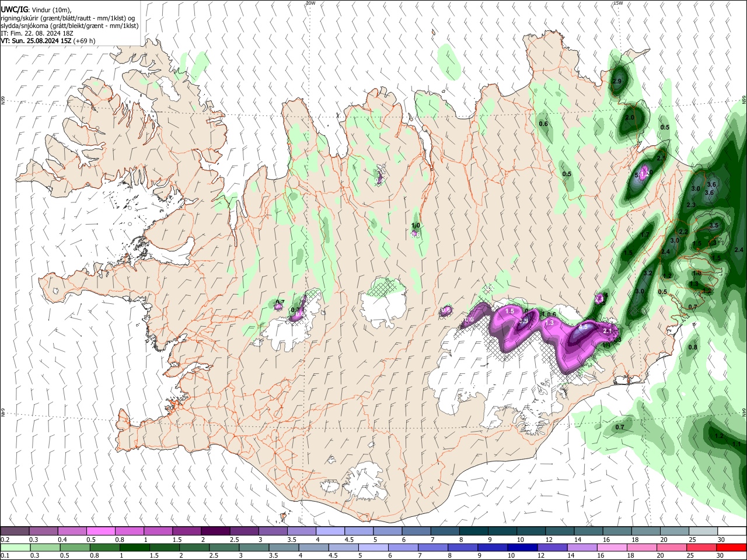This screenshot has height=560, width=747.
Task: Click the 'UWC/IG: Vindur (10m),' title line
Action: (35, 10)
